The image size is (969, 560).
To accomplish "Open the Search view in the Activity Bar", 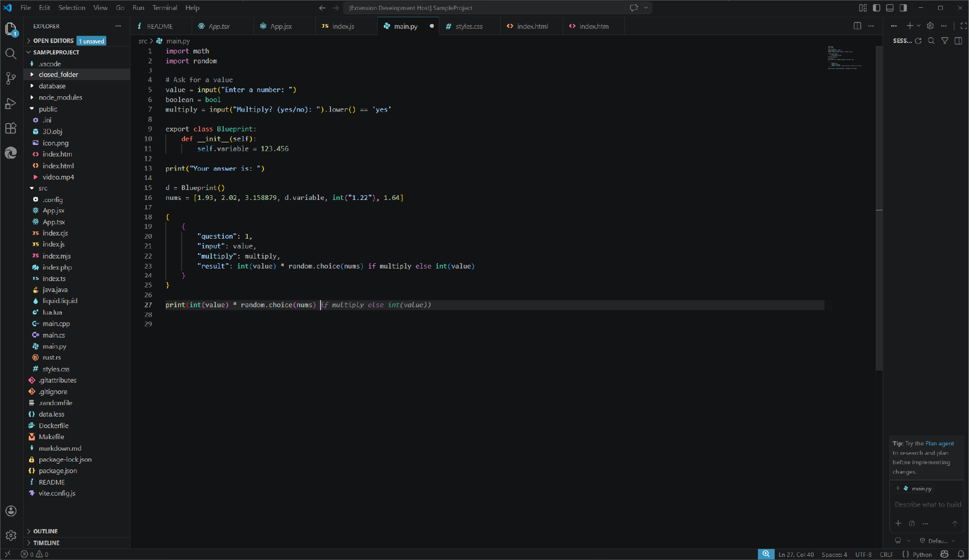I will coord(10,54).
